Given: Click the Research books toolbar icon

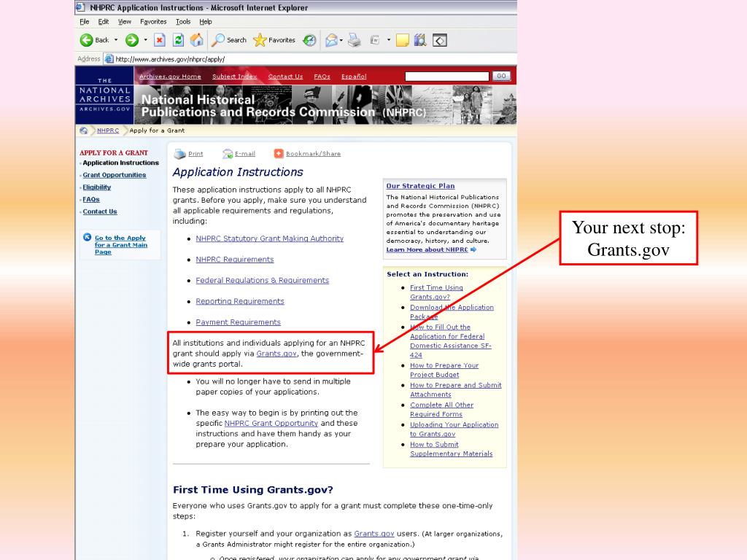Looking at the screenshot, I should tap(420, 40).
